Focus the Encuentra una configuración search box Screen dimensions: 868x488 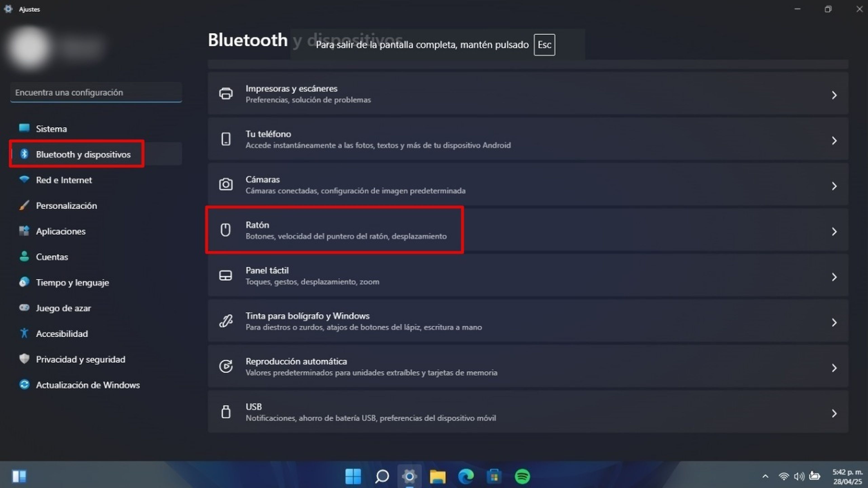[x=96, y=92]
